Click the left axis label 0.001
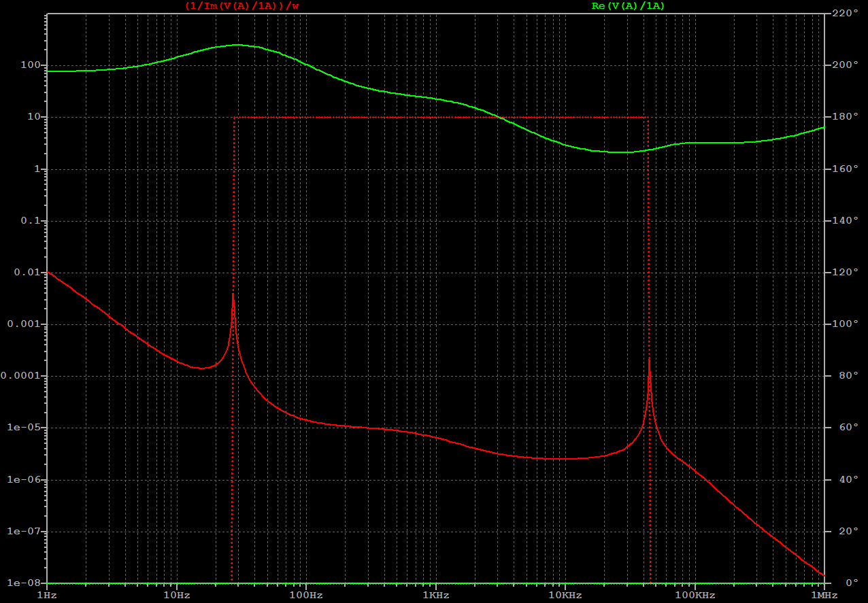Image resolution: width=868 pixels, height=603 pixels. coord(24,324)
